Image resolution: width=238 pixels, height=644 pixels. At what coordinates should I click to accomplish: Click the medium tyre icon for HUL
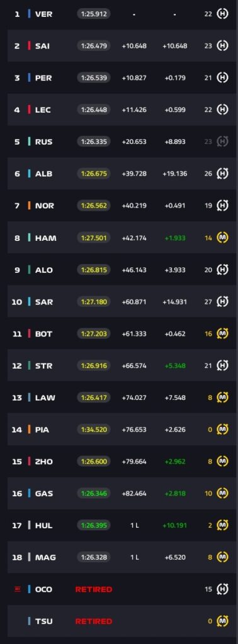click(x=222, y=525)
